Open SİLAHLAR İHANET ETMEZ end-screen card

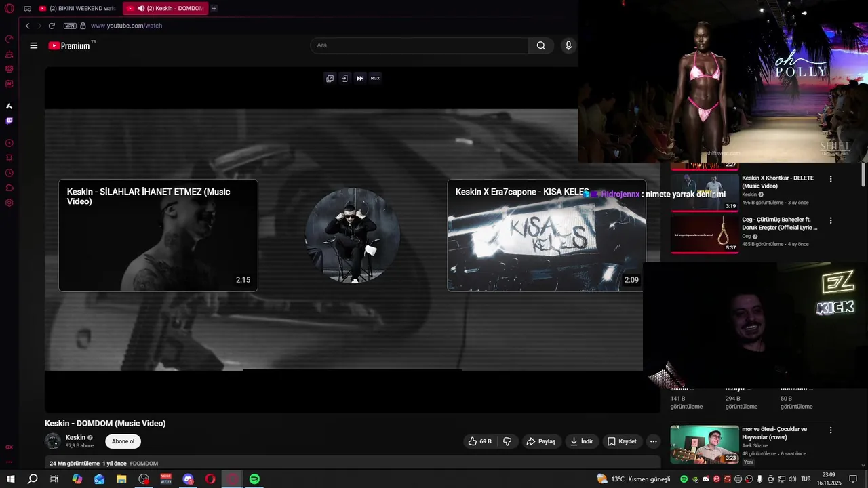pyautogui.click(x=158, y=235)
